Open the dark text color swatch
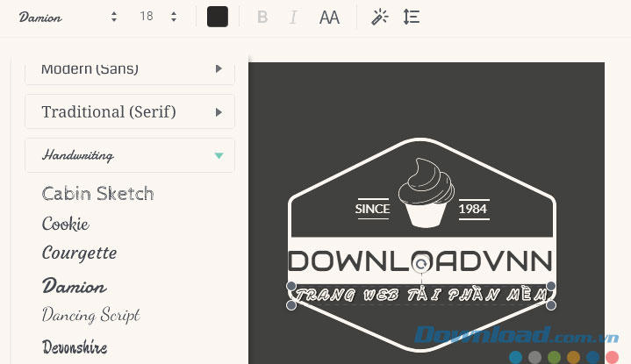Viewport: 631px width, 364px height. pos(218,18)
